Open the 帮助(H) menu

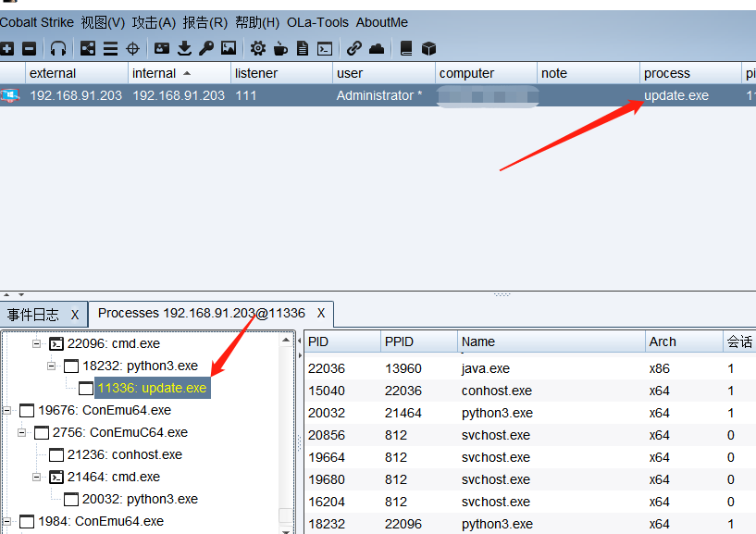(257, 22)
